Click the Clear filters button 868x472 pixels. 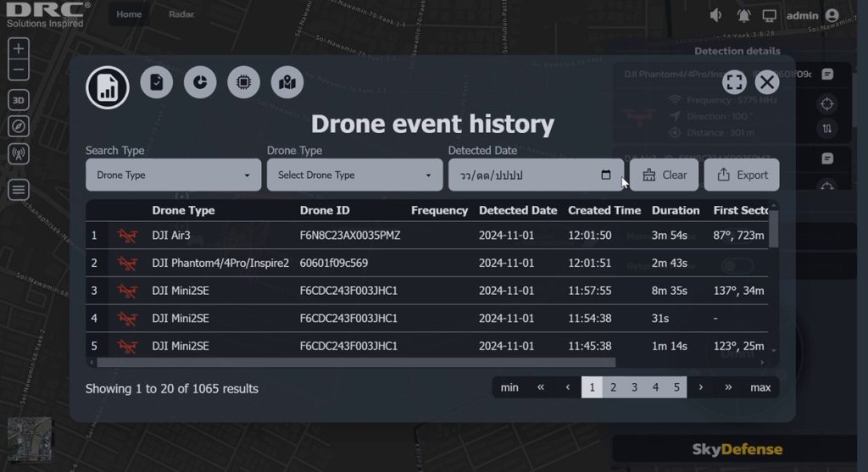pos(664,175)
